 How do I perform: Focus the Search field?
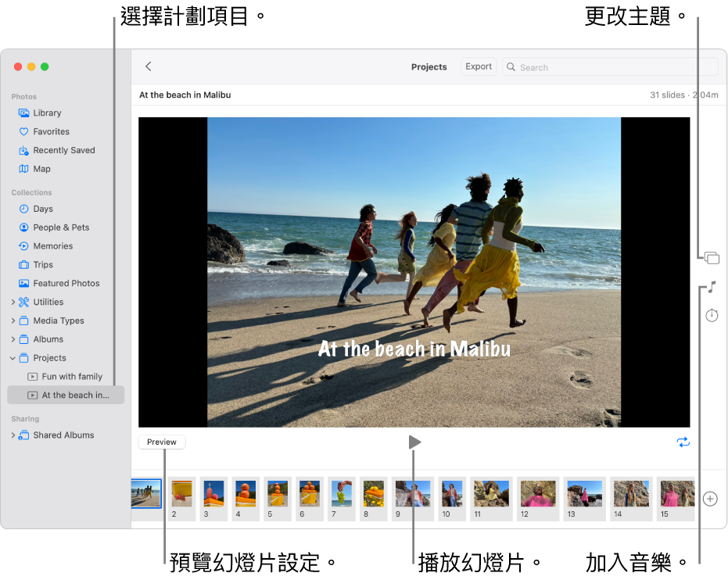(x=610, y=66)
